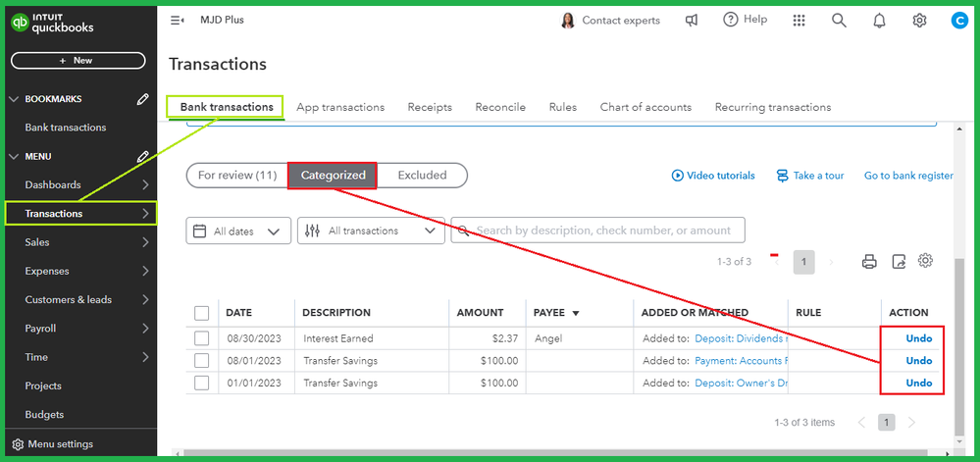Sort by PAYEE column arrow
This screenshot has height=462, width=980.
[x=576, y=313]
